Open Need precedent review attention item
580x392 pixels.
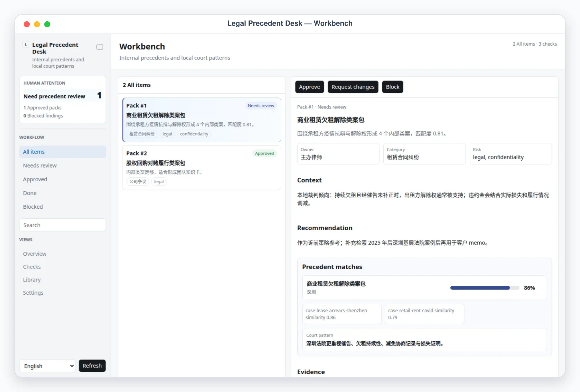tap(62, 96)
